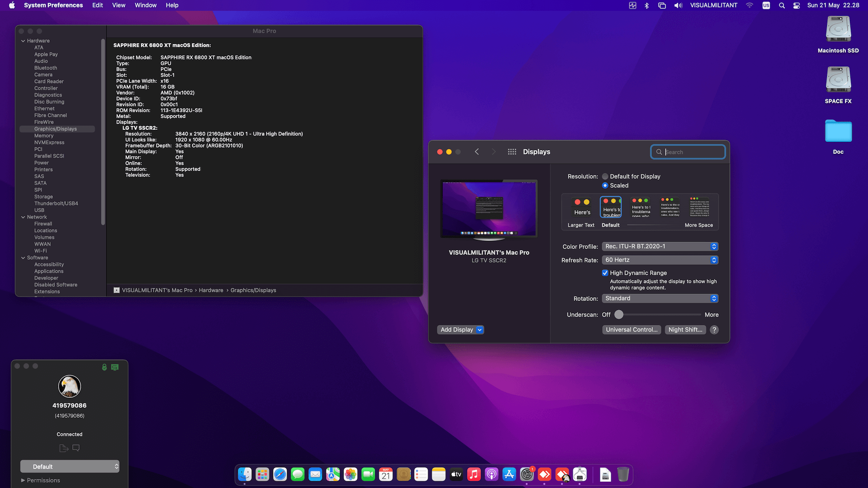Open Control Center in the menu bar
The height and width of the screenshot is (488, 868).
coord(797,5)
